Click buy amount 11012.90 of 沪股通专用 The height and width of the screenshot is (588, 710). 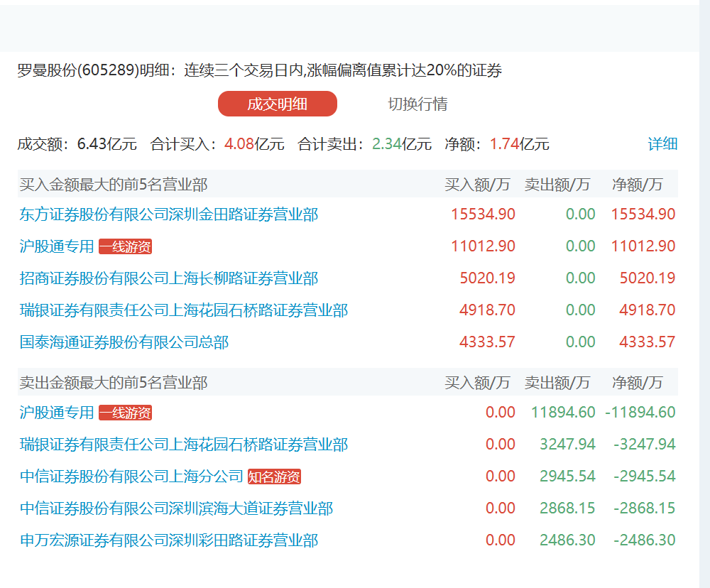click(483, 246)
